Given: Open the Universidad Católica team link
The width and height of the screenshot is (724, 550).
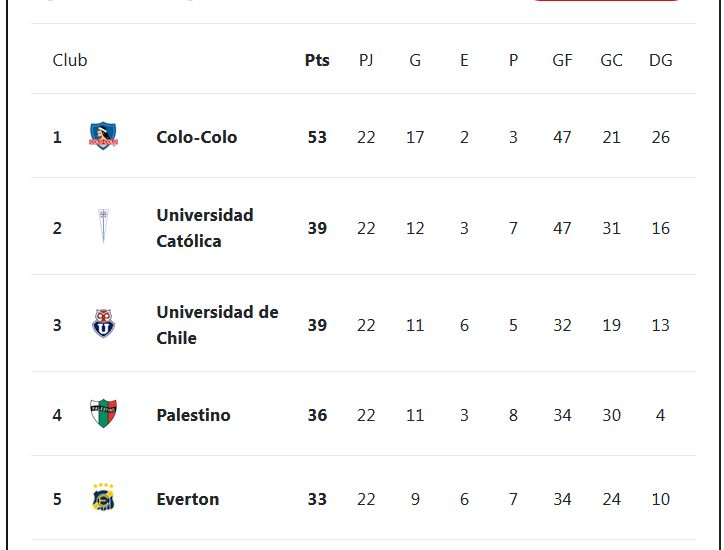Looking at the screenshot, I should 205,228.
